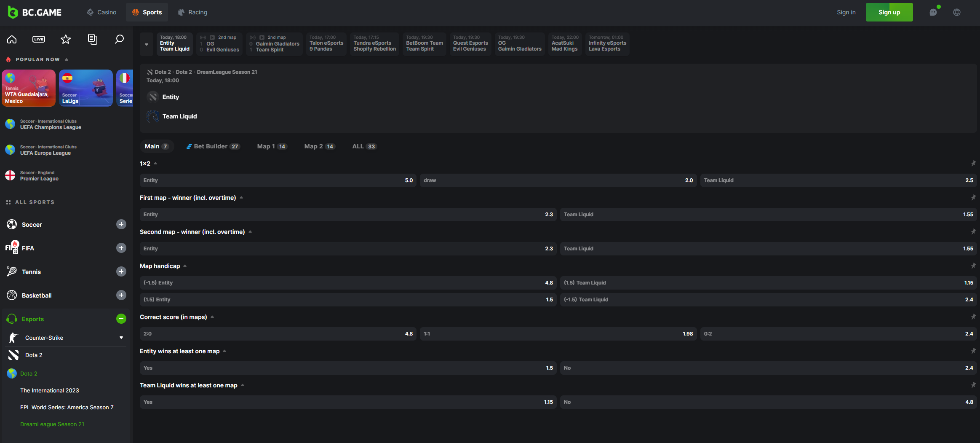Pick Team Liquid first map winner 1.55

[x=768, y=214]
